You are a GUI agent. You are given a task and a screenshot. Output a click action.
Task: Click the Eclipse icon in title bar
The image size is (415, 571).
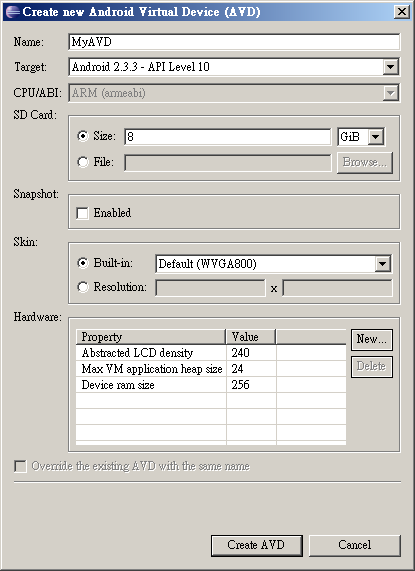coord(12,12)
